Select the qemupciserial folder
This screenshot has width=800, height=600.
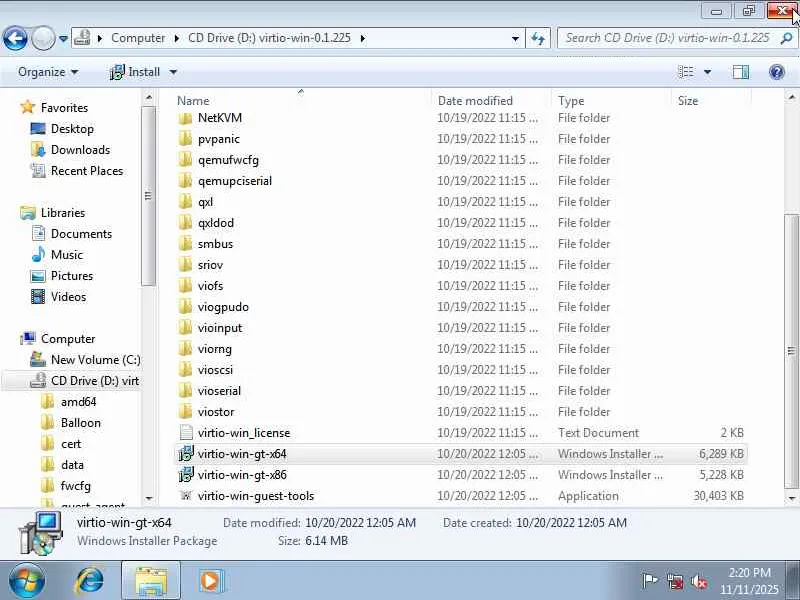[235, 181]
